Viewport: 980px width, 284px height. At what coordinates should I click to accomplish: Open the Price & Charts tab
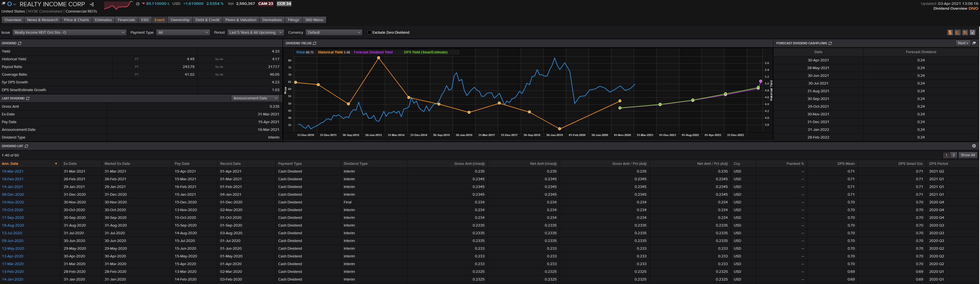76,20
